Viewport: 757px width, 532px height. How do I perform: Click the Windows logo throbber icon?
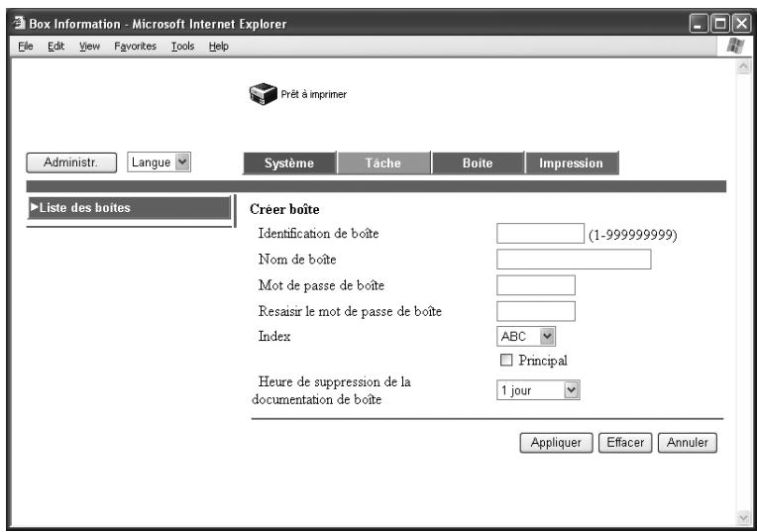tap(735, 46)
